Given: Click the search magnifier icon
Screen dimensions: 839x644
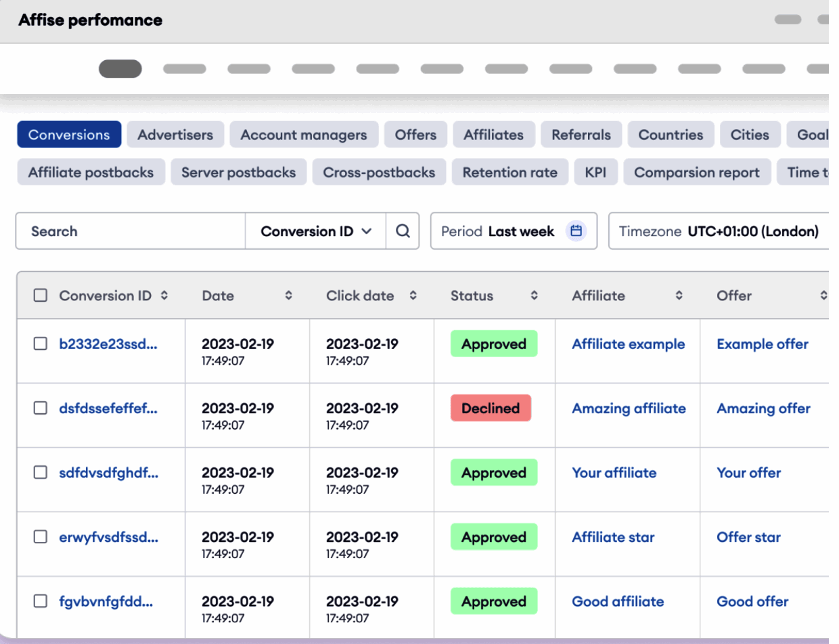Looking at the screenshot, I should (x=403, y=231).
